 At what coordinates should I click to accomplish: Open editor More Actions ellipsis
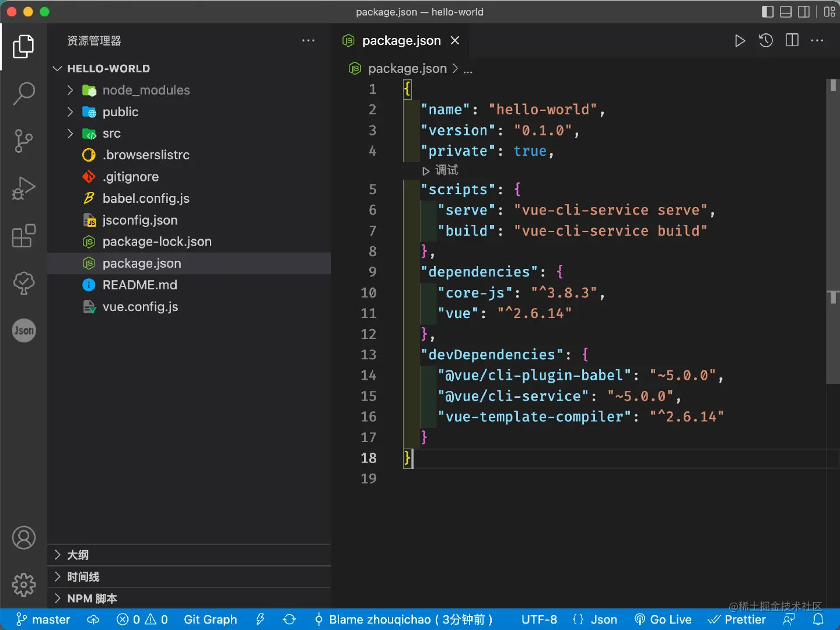pos(817,40)
